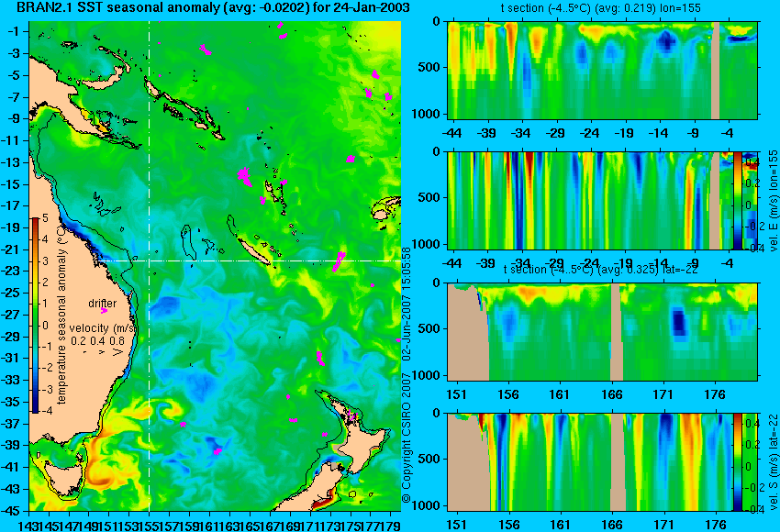This screenshot has width=780, height=532.
Task: Click the '1000' depth label on the top section
Action: tap(426, 114)
